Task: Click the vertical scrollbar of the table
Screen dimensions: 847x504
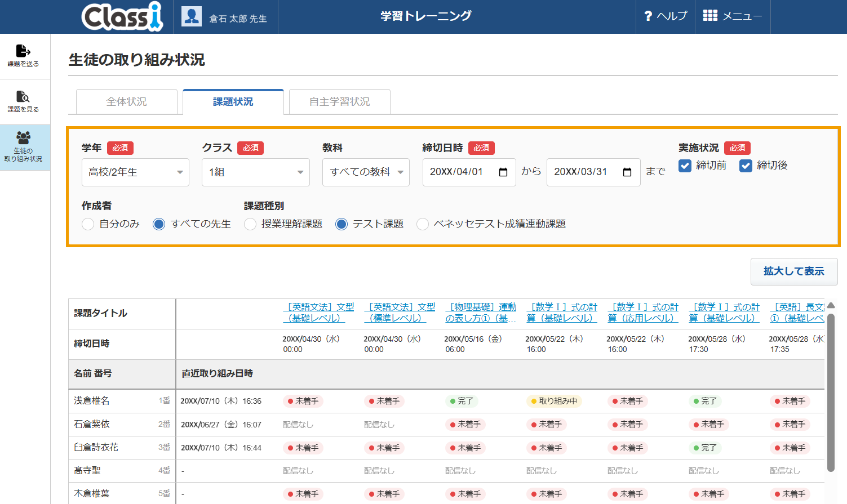Action: coord(831,392)
